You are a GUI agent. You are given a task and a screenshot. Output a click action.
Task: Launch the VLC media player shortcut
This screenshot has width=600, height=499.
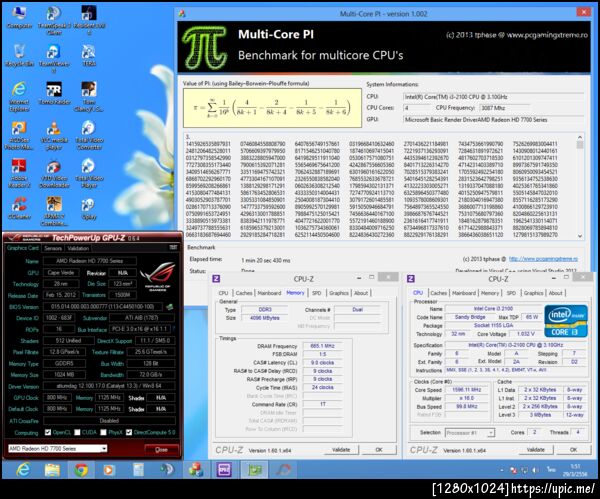[x=54, y=135]
